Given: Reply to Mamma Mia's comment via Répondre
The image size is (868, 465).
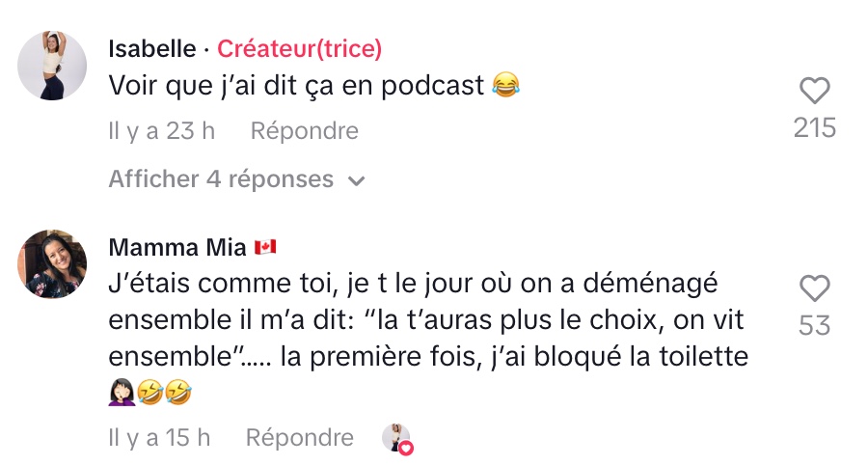Looking at the screenshot, I should (300, 438).
